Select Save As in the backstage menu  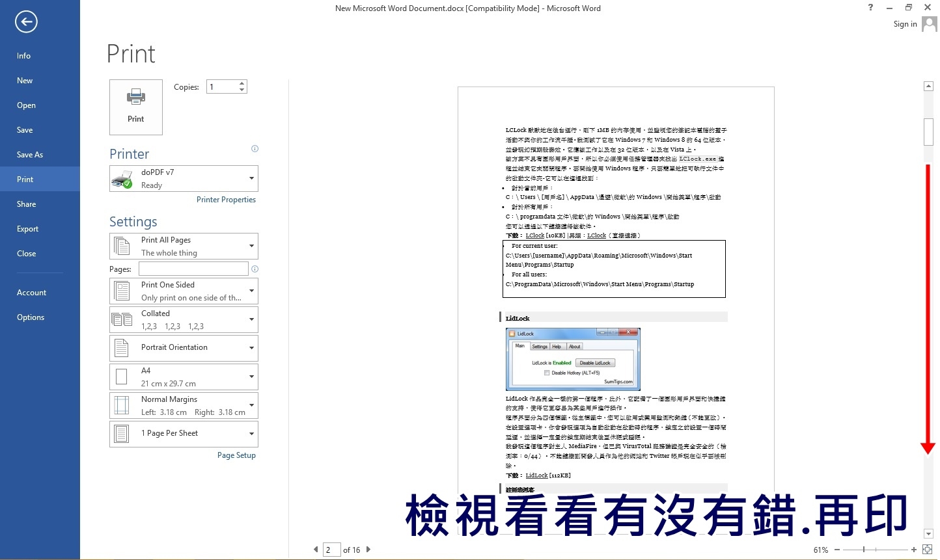tap(40, 155)
